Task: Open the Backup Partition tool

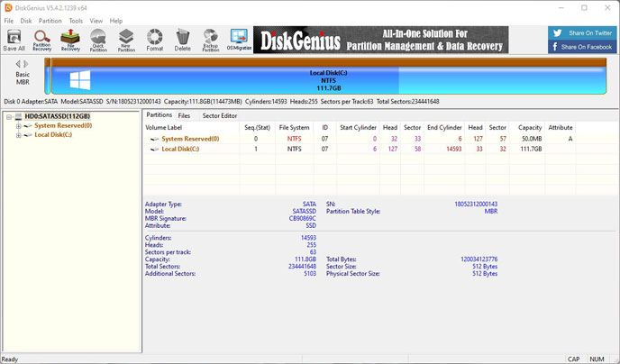Action: point(211,40)
